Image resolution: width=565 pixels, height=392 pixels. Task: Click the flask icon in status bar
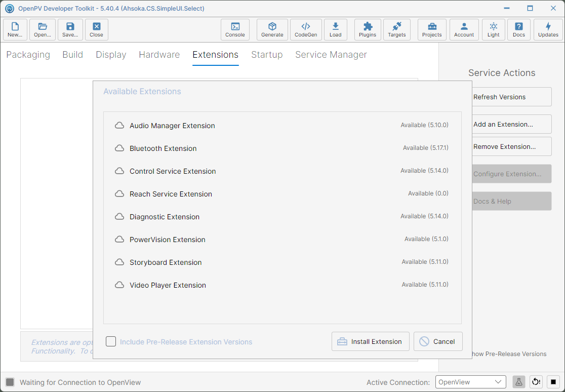click(519, 382)
